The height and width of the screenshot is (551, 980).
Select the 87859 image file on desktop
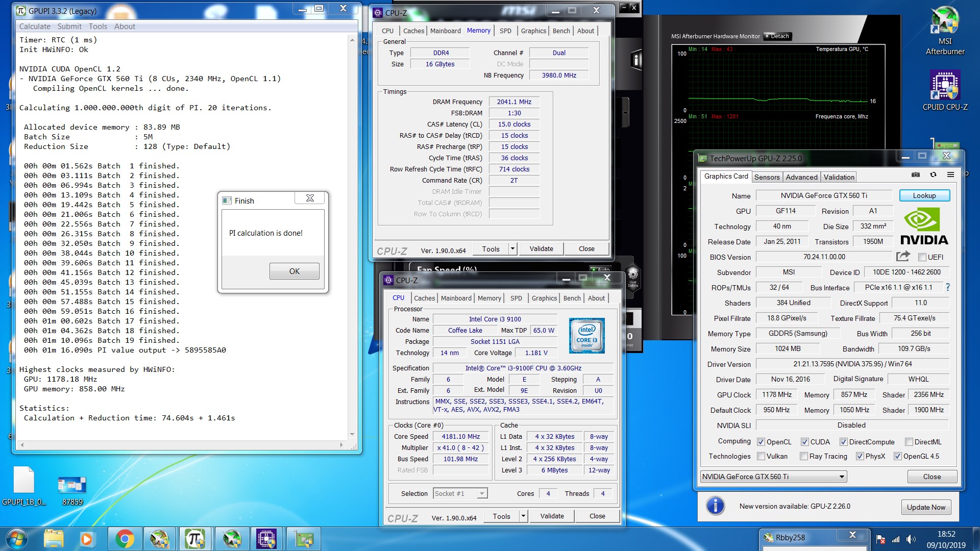click(72, 491)
